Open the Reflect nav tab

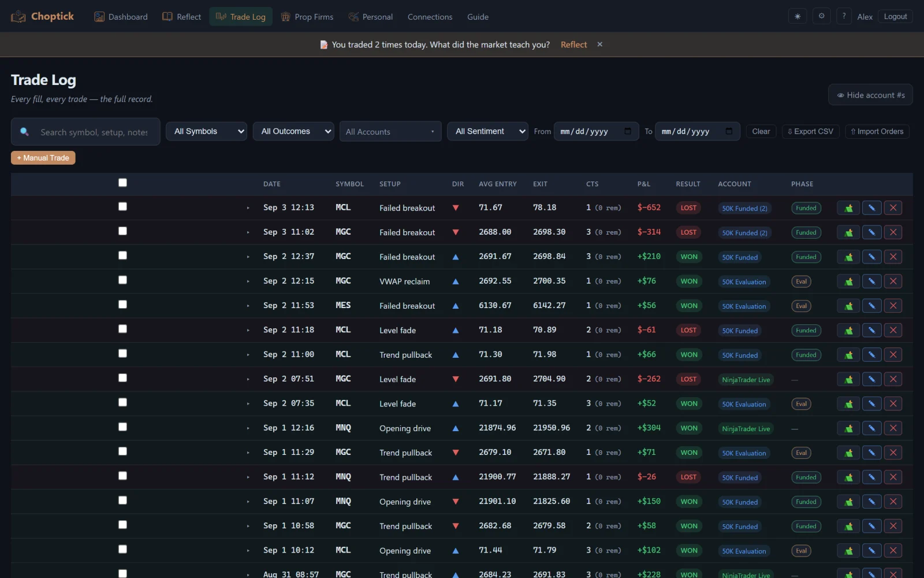[x=182, y=17]
